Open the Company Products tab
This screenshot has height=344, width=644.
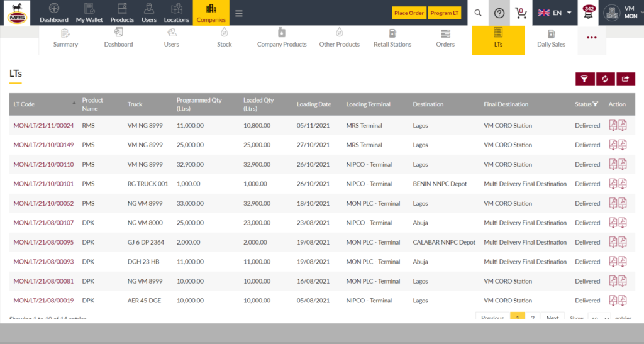(x=282, y=40)
